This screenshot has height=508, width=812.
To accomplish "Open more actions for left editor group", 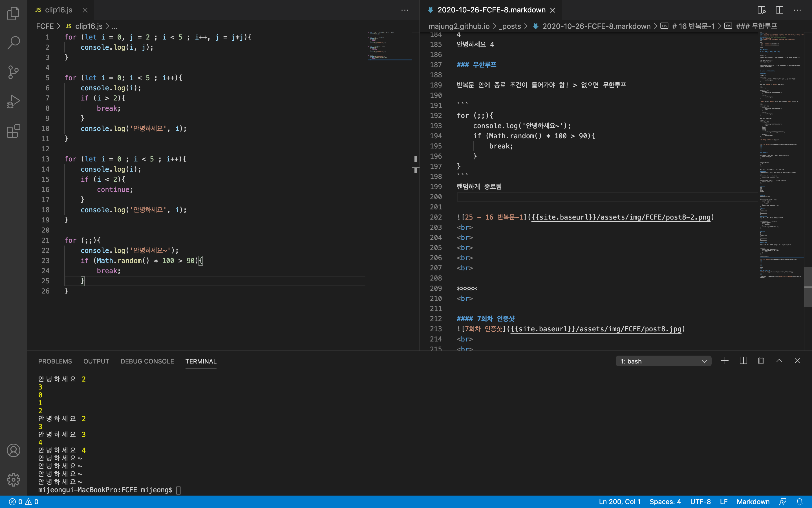I will pyautogui.click(x=405, y=10).
